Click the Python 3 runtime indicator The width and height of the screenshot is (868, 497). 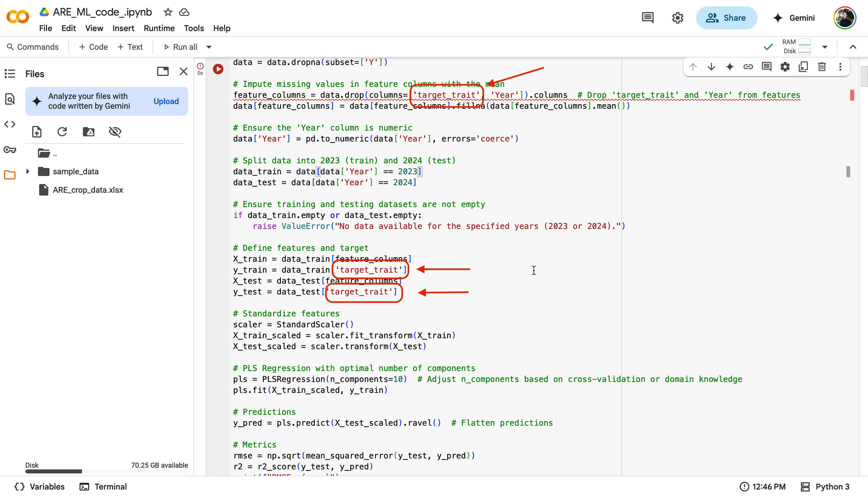click(825, 486)
